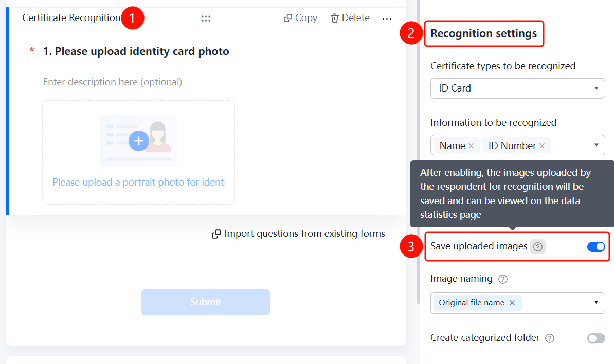
Task: Click the Image naming help icon
Action: [x=503, y=279]
